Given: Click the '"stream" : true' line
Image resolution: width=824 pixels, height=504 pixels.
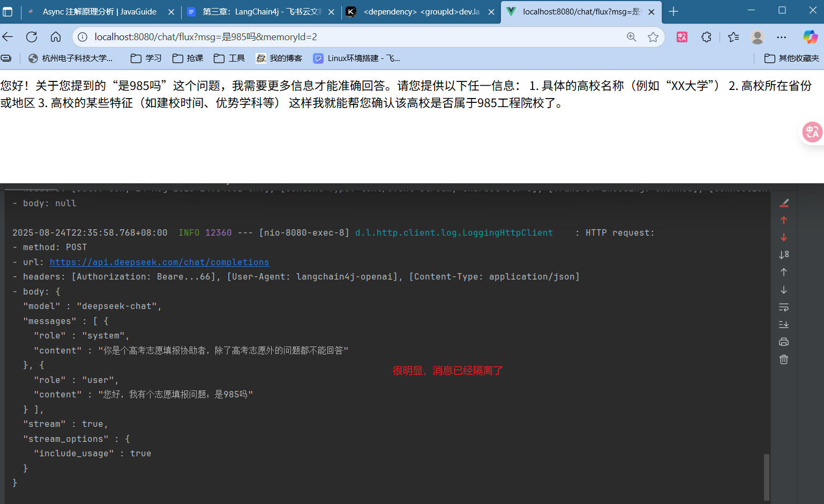Looking at the screenshot, I should coord(65,424).
